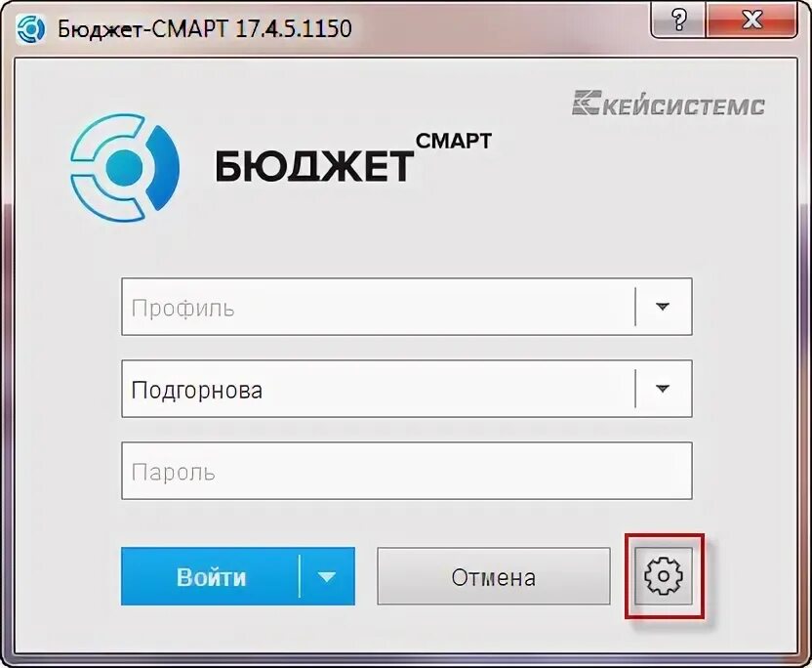The width and height of the screenshot is (812, 668).
Task: Click the СМАРТ superscript label
Action: point(454,141)
